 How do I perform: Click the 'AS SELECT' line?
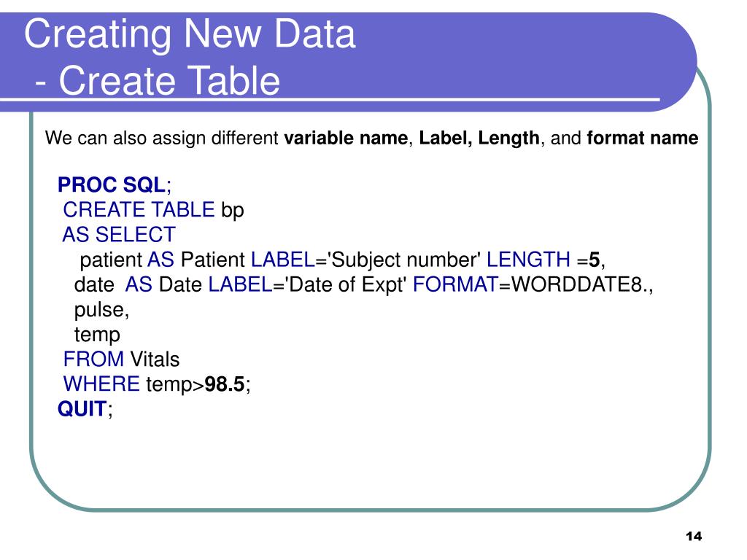coord(119,235)
